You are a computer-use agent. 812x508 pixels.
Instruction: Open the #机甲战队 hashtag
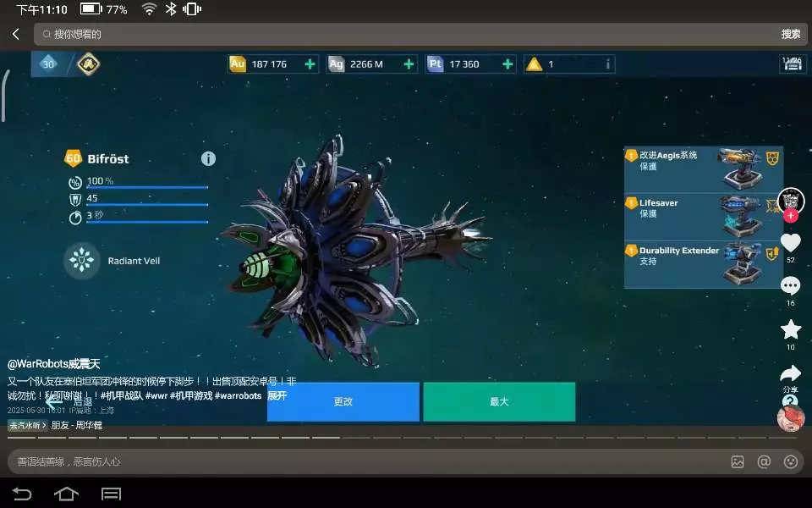(x=122, y=396)
